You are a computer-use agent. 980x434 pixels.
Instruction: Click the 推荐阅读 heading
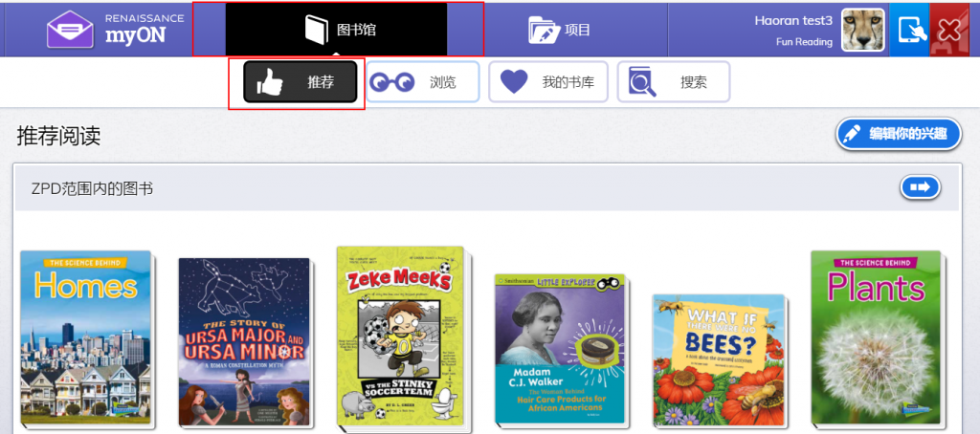[x=58, y=136]
